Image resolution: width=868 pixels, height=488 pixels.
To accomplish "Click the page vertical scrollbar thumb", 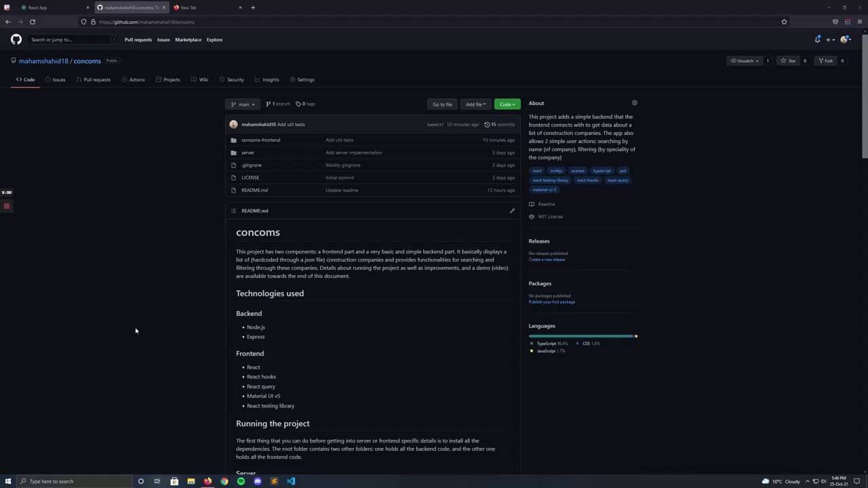I will 865,95.
